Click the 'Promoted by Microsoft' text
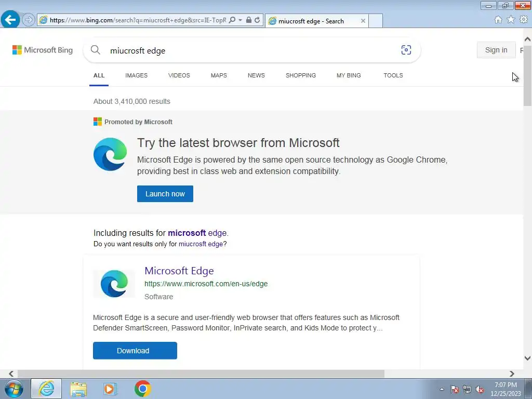The image size is (532, 399). click(x=138, y=122)
